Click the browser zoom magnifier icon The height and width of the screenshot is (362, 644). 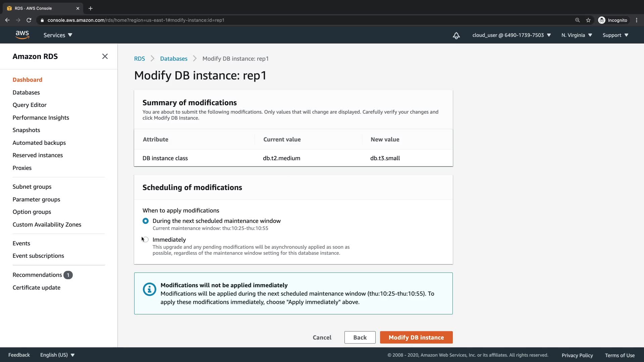(x=577, y=20)
